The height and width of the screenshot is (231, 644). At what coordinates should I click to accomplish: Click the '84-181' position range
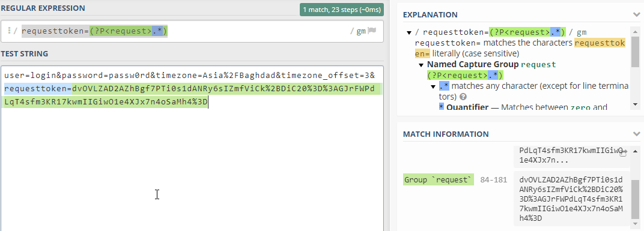pyautogui.click(x=494, y=180)
